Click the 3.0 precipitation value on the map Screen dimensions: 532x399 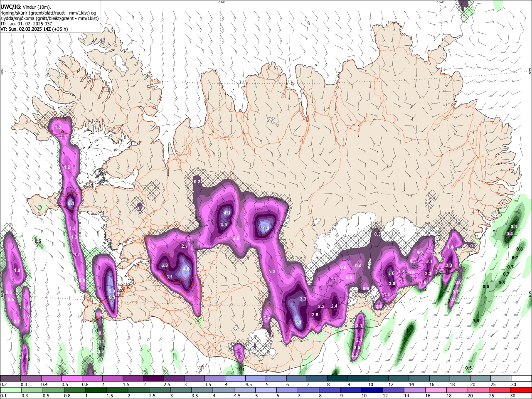(392, 283)
